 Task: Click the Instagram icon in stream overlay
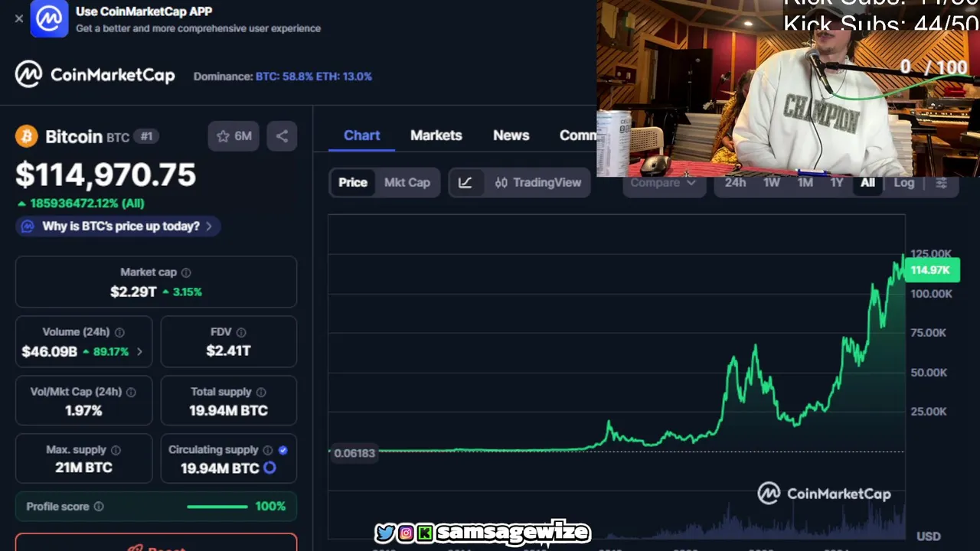pos(407,533)
